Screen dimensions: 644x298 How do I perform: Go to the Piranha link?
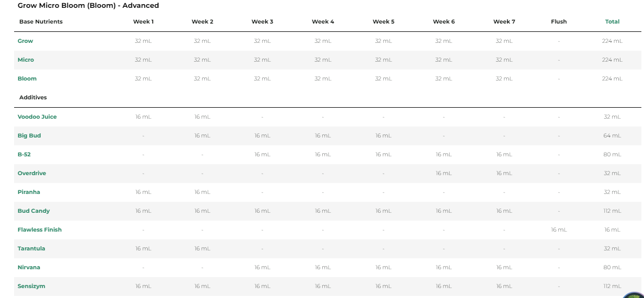coord(29,192)
